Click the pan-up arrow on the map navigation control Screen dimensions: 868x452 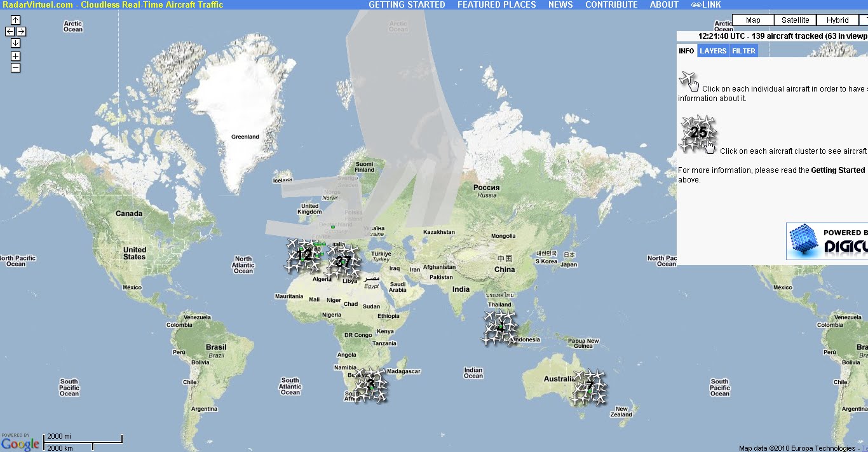pos(15,19)
